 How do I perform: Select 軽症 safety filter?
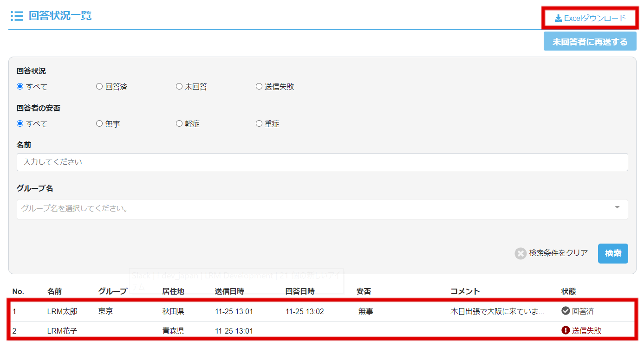pyautogui.click(x=179, y=123)
